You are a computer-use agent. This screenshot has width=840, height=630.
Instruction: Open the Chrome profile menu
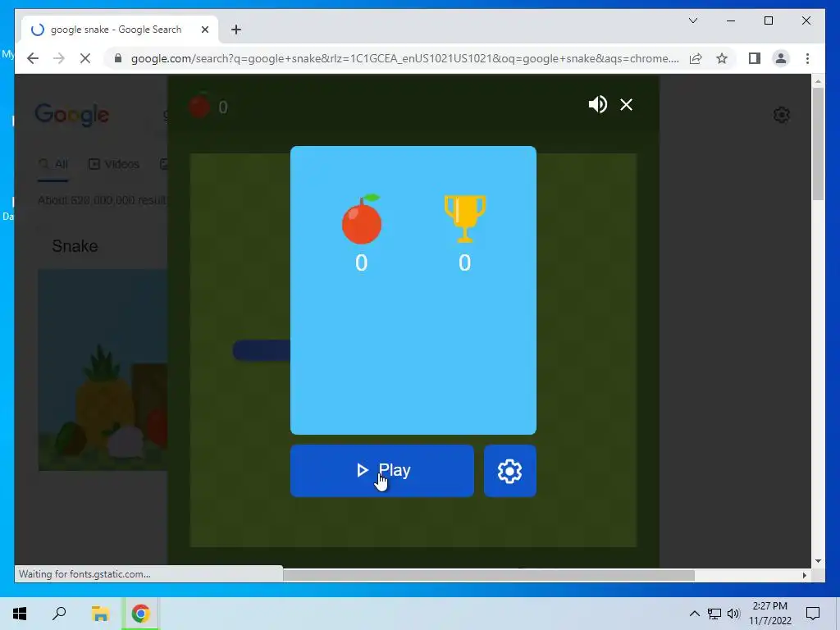click(x=781, y=58)
